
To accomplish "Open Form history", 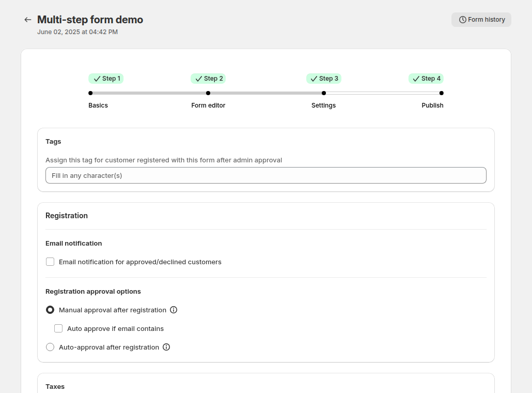I will [x=481, y=20].
